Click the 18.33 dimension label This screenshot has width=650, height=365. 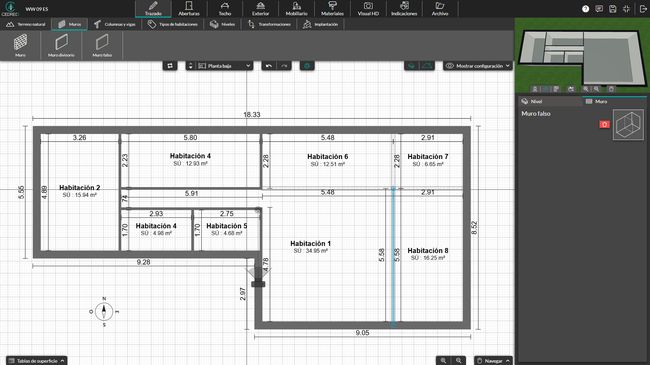[252, 114]
